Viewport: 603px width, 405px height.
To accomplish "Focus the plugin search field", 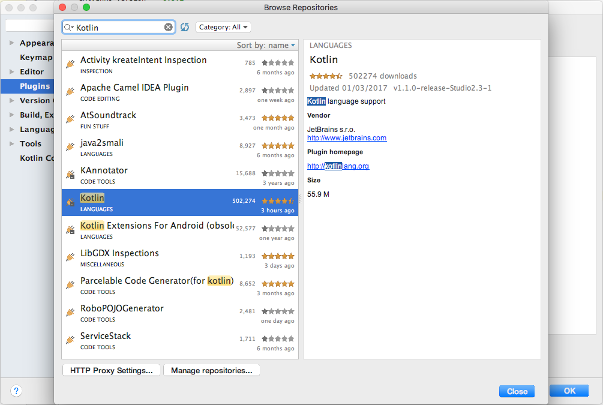I will pyautogui.click(x=118, y=27).
